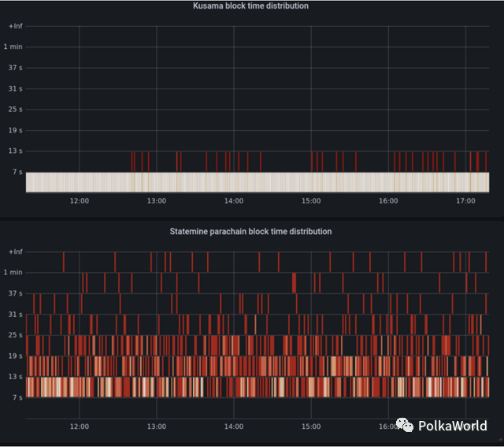This screenshot has width=504, height=447.
Task: Click the 25 s label in the Kusama panel
Action: (16, 110)
